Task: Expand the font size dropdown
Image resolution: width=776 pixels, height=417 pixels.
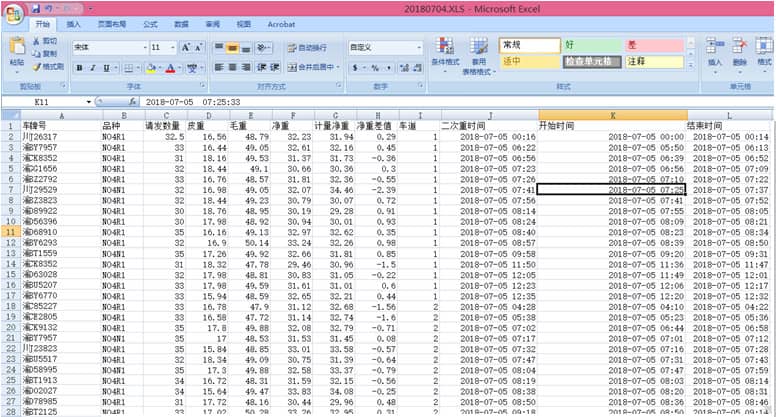Action: (x=172, y=47)
